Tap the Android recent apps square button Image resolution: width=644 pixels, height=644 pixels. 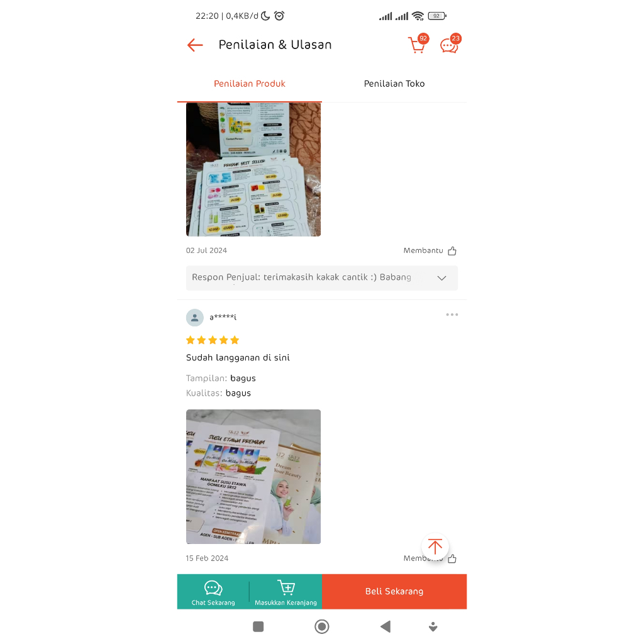[x=258, y=627]
